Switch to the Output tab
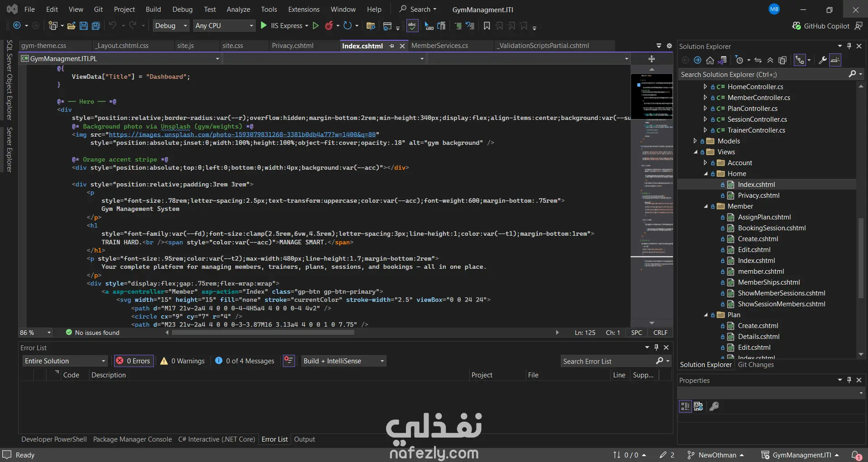Screen dimensions: 868x462 coord(304,439)
